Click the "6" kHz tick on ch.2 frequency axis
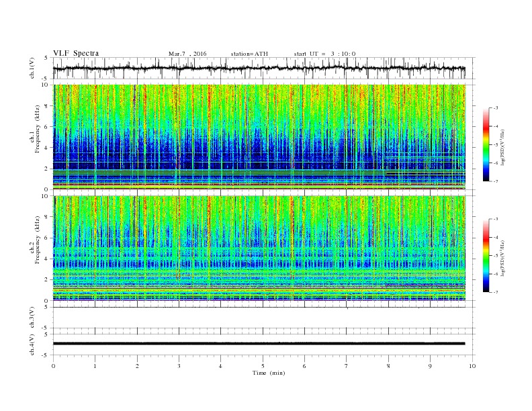This screenshot has height=411, width=532. pos(47,238)
